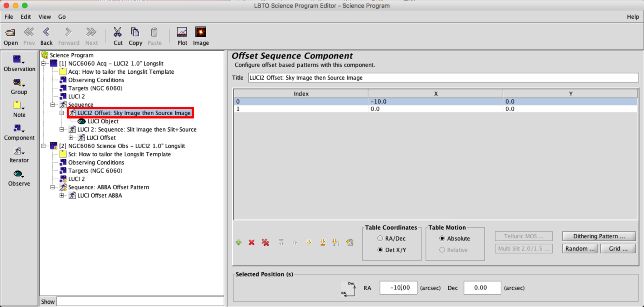Collapse LUCI 2: Sequence: Slit Image node

[62, 129]
